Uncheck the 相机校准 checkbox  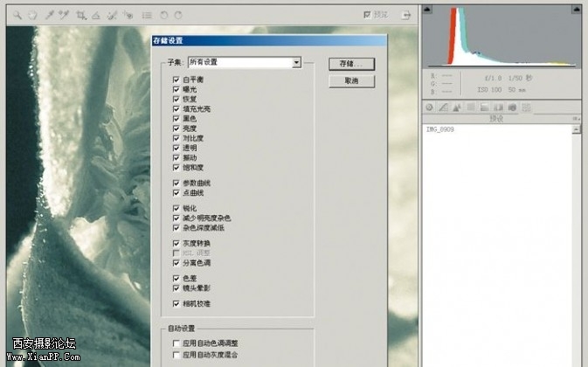coord(176,303)
